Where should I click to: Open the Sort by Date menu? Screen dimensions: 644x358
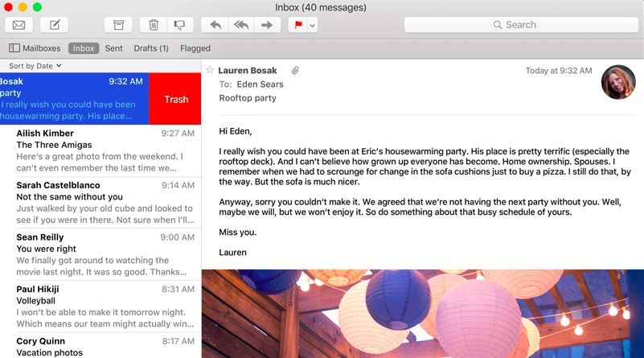click(x=35, y=66)
